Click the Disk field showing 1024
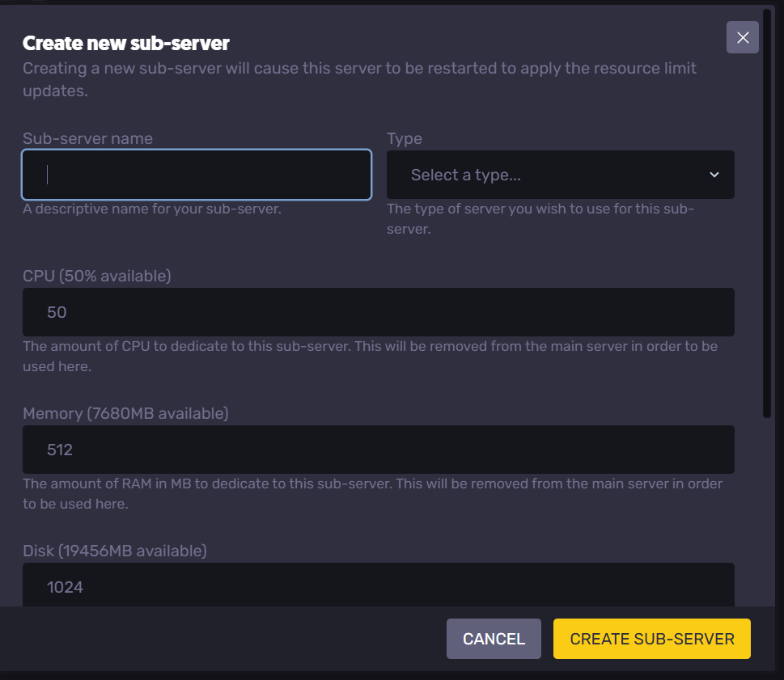 click(x=378, y=585)
